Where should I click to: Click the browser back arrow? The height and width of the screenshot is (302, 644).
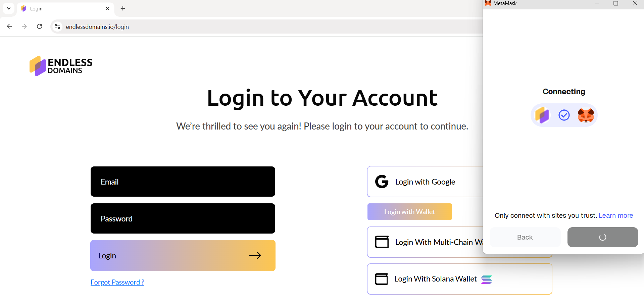tap(9, 27)
